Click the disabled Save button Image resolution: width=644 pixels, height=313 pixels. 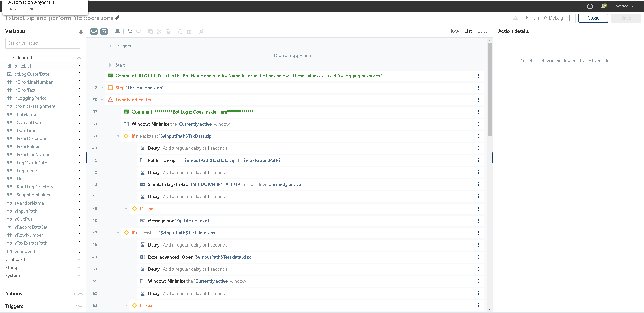[x=626, y=18]
